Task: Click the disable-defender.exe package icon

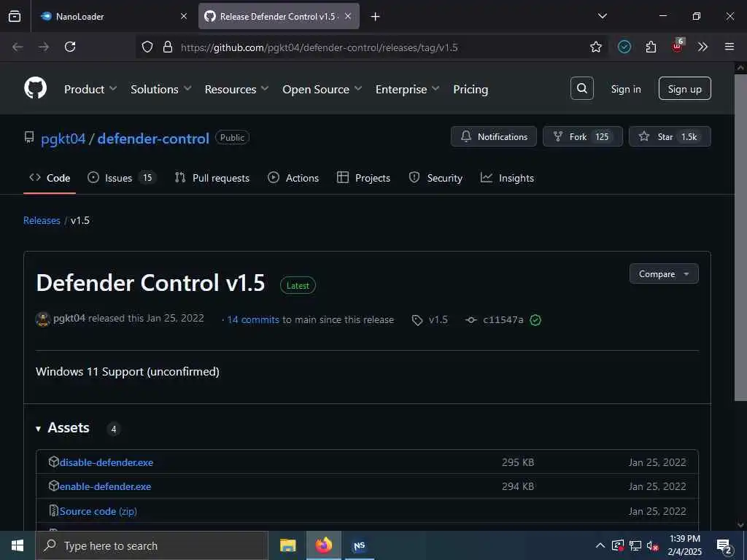Action: (x=53, y=462)
